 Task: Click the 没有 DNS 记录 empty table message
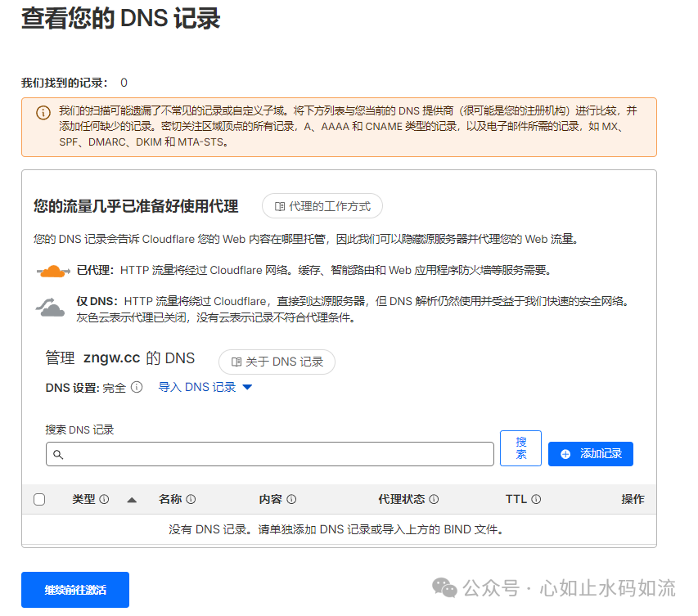point(336,529)
